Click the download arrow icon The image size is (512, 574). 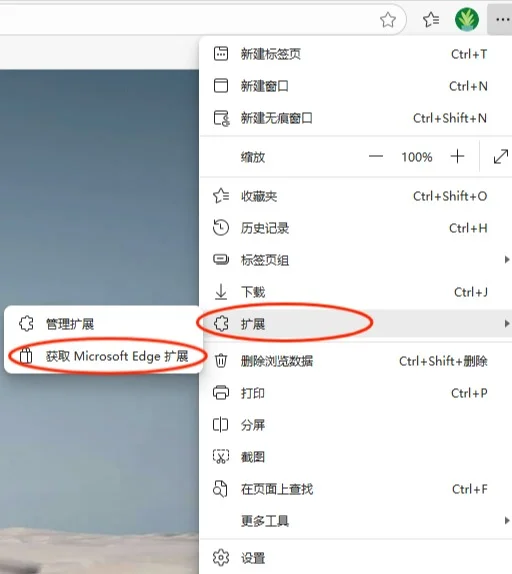(221, 292)
